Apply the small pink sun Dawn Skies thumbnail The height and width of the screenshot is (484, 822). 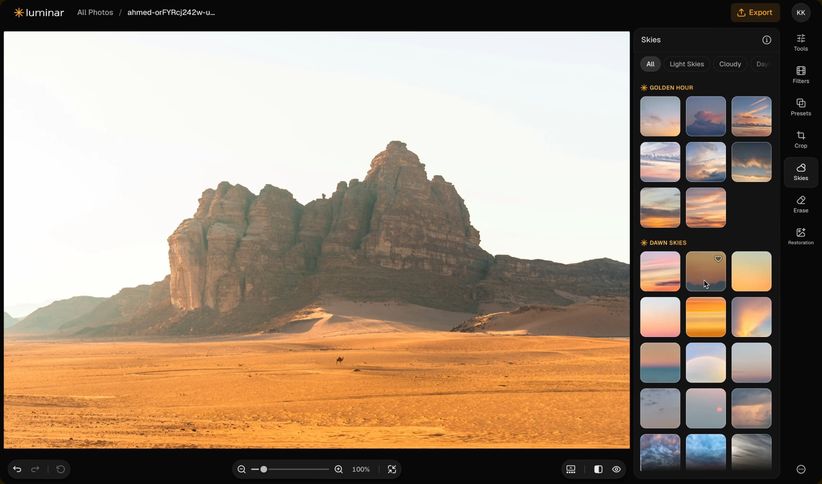[x=706, y=408]
